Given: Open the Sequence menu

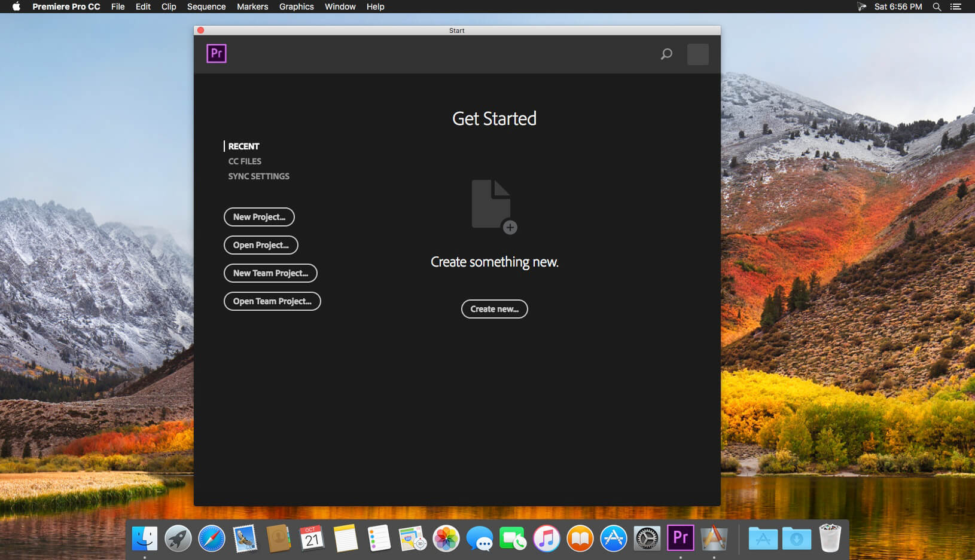Looking at the screenshot, I should (206, 7).
